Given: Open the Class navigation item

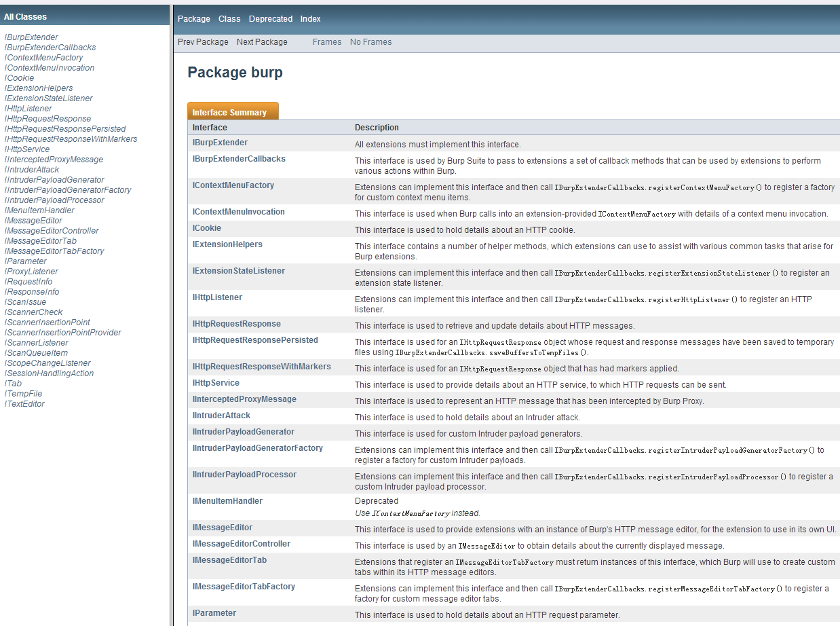Looking at the screenshot, I should 229,19.
